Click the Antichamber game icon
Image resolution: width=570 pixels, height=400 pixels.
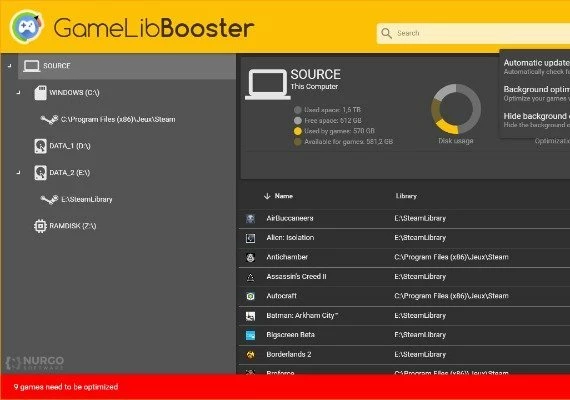[250, 257]
